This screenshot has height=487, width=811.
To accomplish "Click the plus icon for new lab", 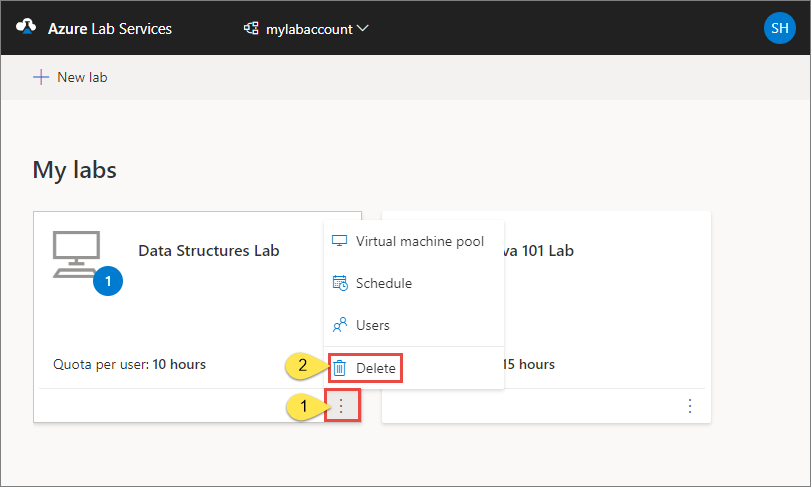I will 41,78.
